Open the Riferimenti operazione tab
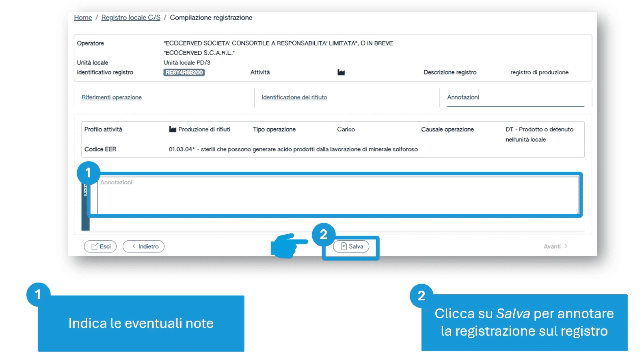The image size is (644, 358). coord(112,97)
